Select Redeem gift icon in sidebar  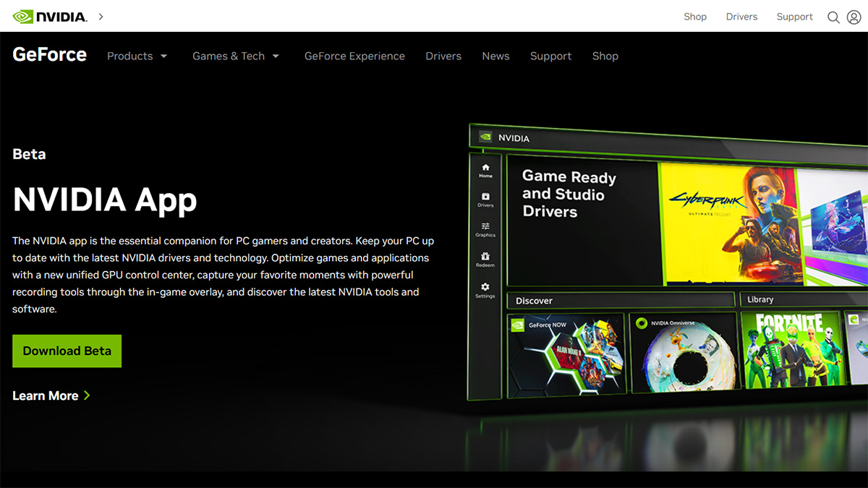[485, 259]
